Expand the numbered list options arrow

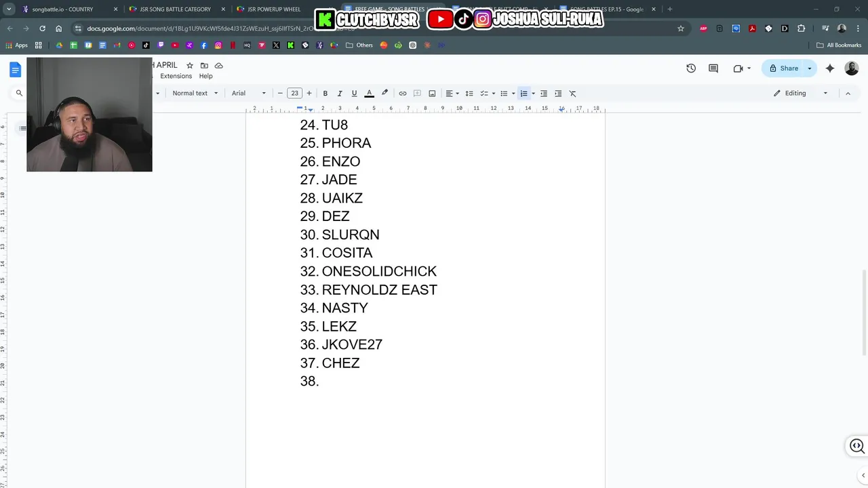point(533,94)
